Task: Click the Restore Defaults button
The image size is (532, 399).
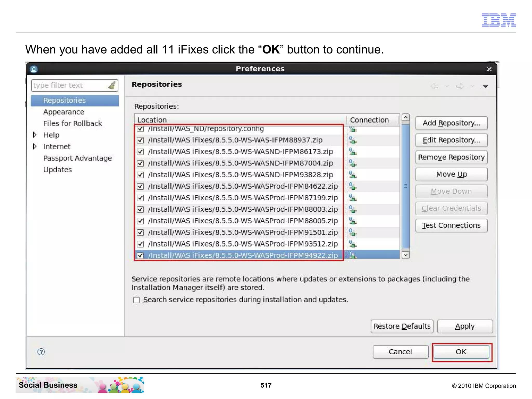Action: click(x=402, y=326)
